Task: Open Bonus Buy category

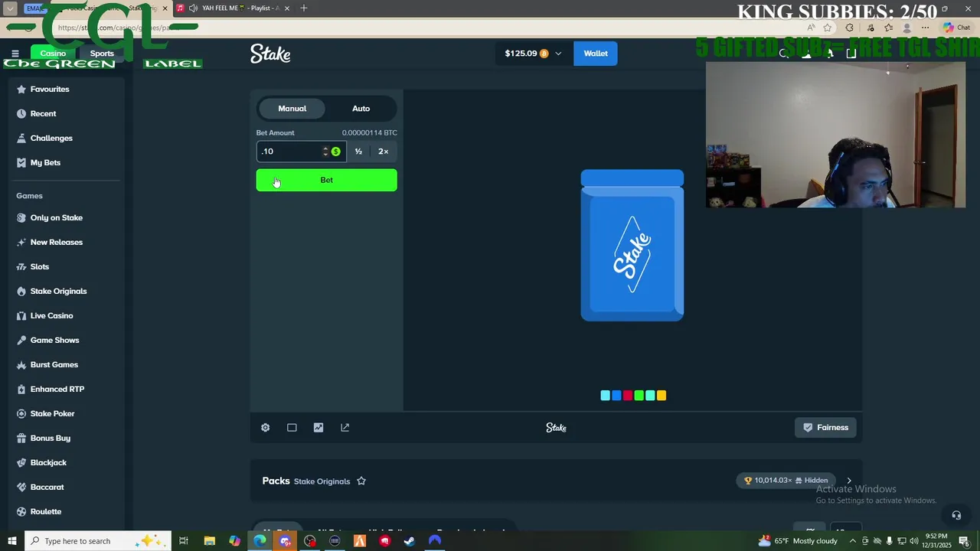Action: [50, 438]
